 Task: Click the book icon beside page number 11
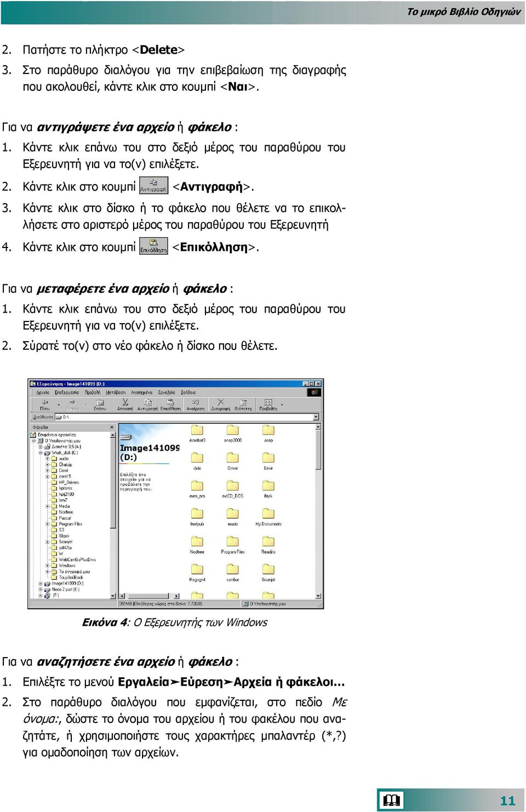391,801
